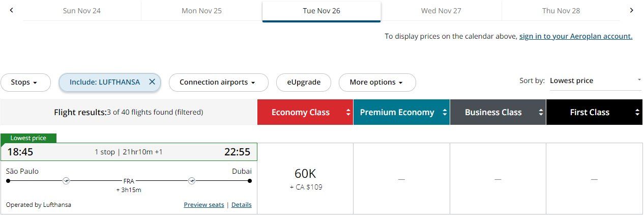Select the Sun Nov 24 date tab
This screenshot has width=644, height=215.
pyautogui.click(x=81, y=11)
